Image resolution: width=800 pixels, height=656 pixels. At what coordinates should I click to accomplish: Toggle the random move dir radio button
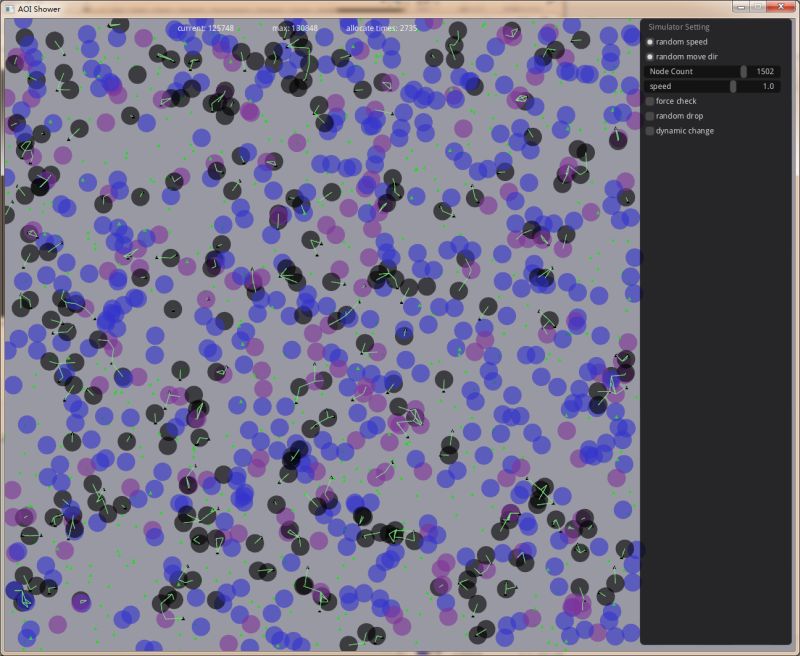(650, 57)
